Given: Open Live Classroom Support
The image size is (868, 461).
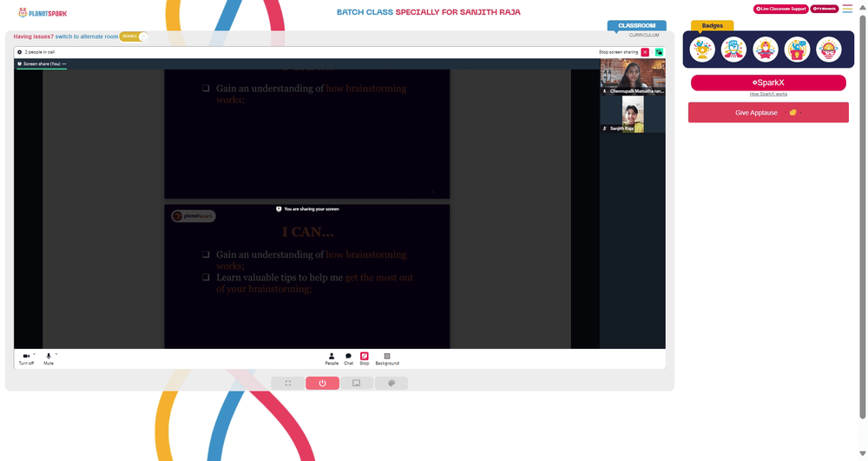Looking at the screenshot, I should pyautogui.click(x=781, y=9).
